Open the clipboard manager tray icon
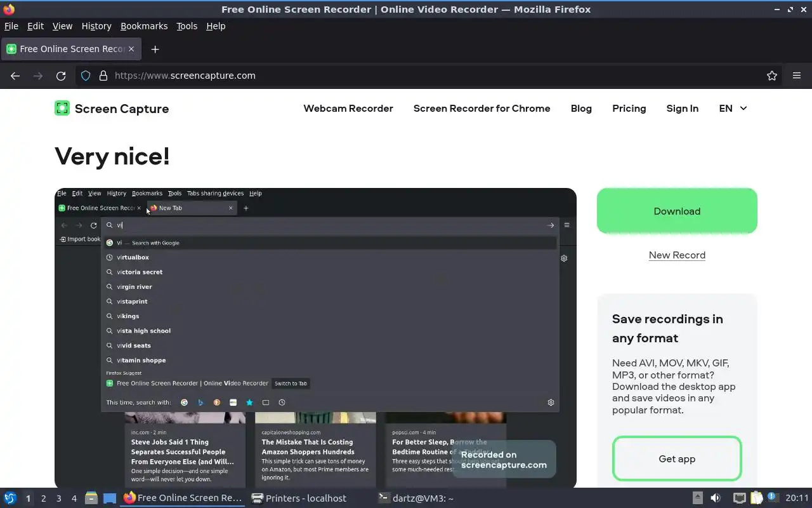The height and width of the screenshot is (508, 812). tap(756, 498)
